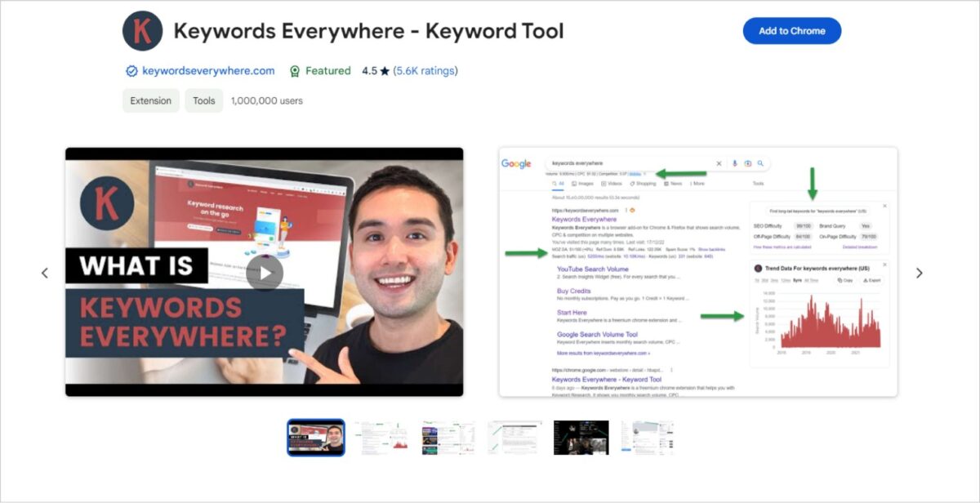This screenshot has width=980, height=503.
Task: Click More results from keywordseverywhere.com
Action: pyautogui.click(x=604, y=353)
